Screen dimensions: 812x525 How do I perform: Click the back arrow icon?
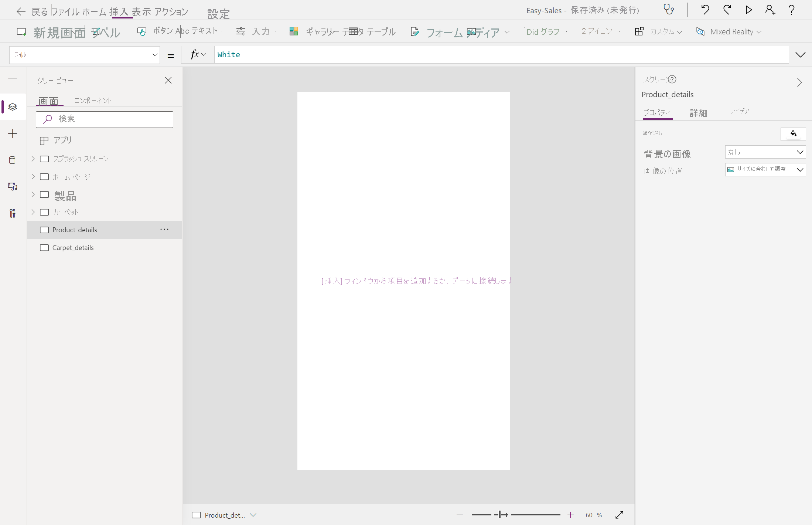tap(21, 11)
